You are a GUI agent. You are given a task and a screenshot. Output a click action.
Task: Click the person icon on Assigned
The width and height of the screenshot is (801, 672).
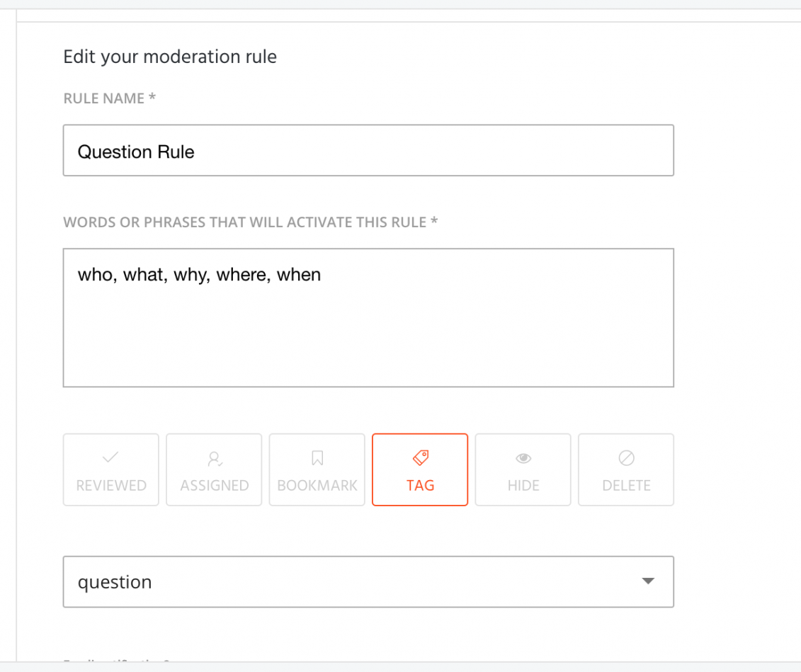click(215, 459)
